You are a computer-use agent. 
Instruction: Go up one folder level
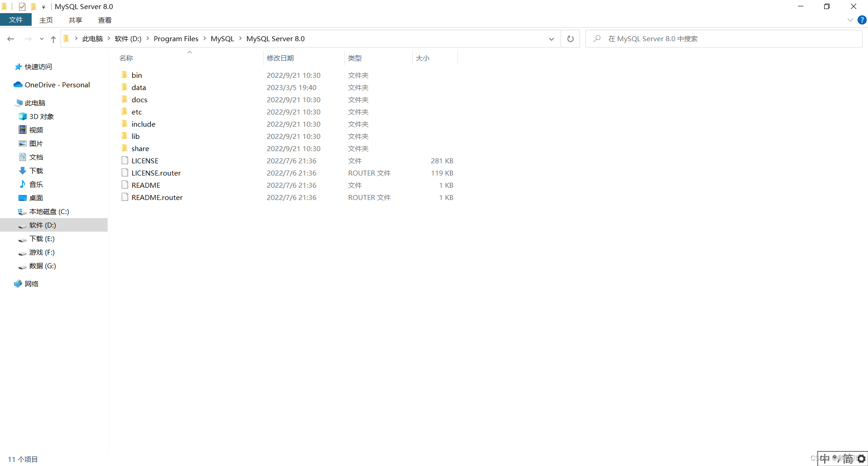tap(53, 39)
